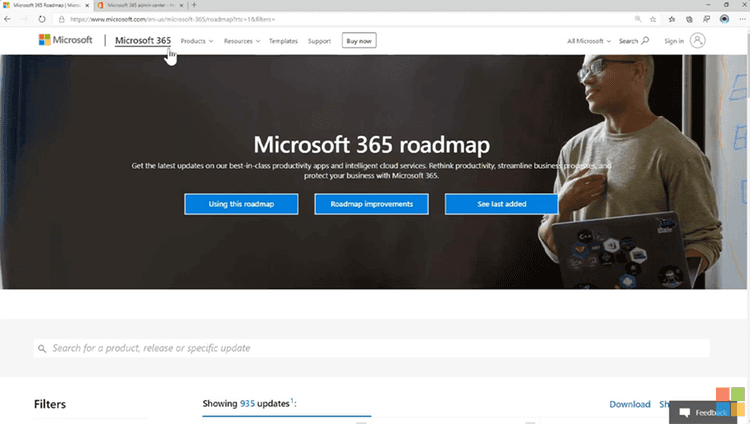Refresh the page with reload button
Screen dimensions: 750x424
point(41,19)
